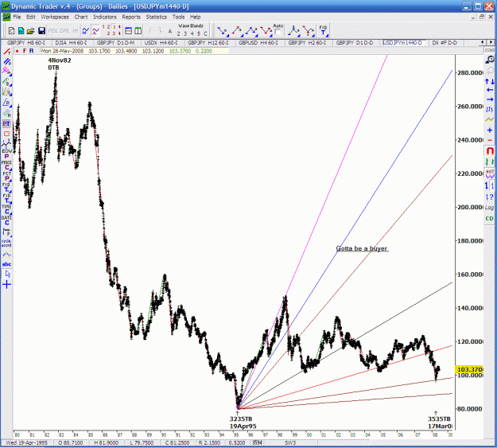
Task: Click the new chart document icon
Action: pos(11,31)
